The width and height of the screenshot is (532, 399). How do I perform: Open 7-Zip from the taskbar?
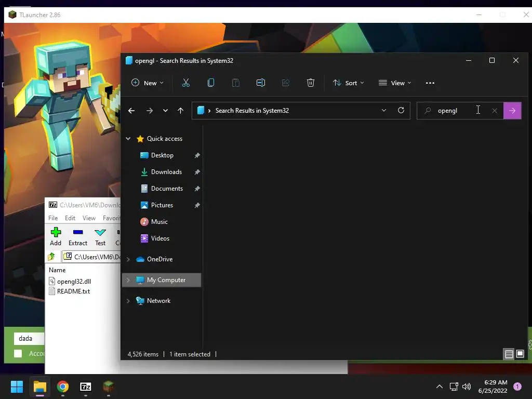click(x=86, y=387)
